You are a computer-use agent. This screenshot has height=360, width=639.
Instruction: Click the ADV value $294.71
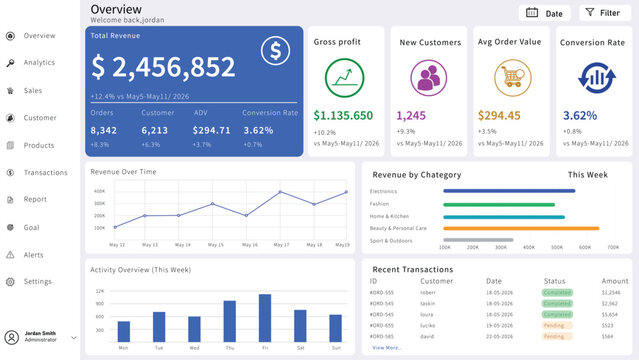tap(212, 130)
